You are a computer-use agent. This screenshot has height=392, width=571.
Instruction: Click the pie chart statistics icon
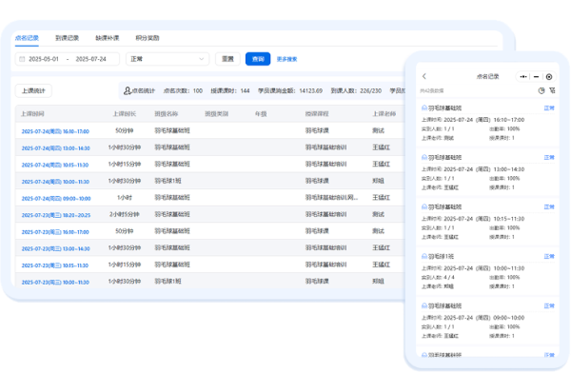[x=541, y=91]
